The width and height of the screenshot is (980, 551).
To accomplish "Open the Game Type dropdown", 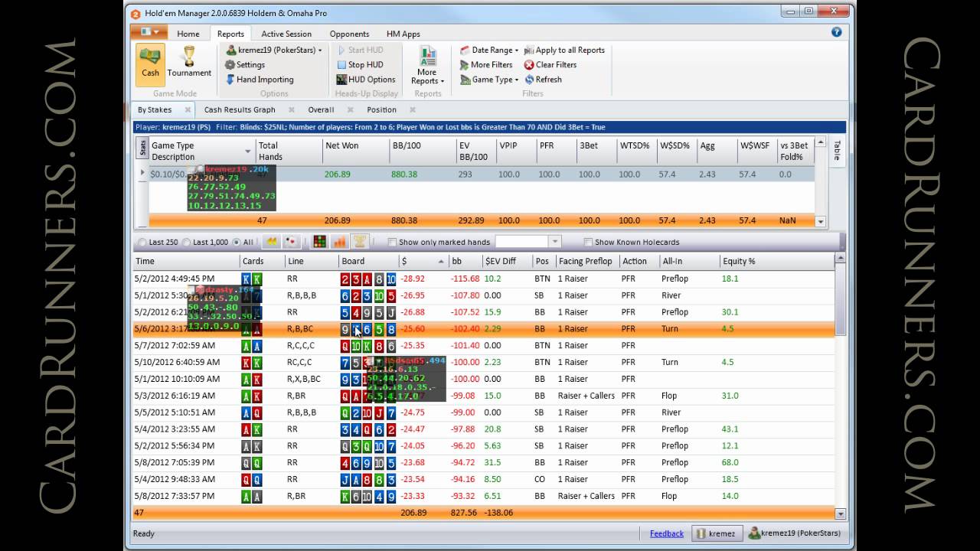I will (x=489, y=80).
